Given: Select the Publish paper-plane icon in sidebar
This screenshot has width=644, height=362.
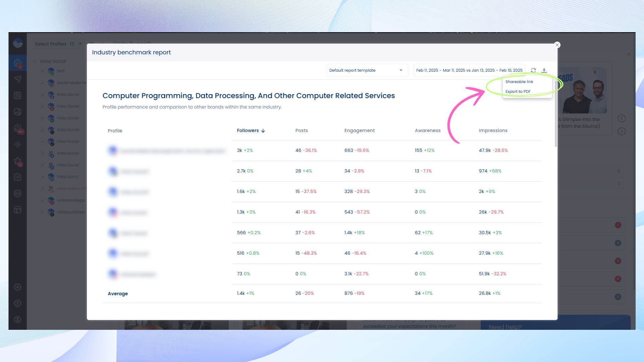Looking at the screenshot, I should pos(17,79).
